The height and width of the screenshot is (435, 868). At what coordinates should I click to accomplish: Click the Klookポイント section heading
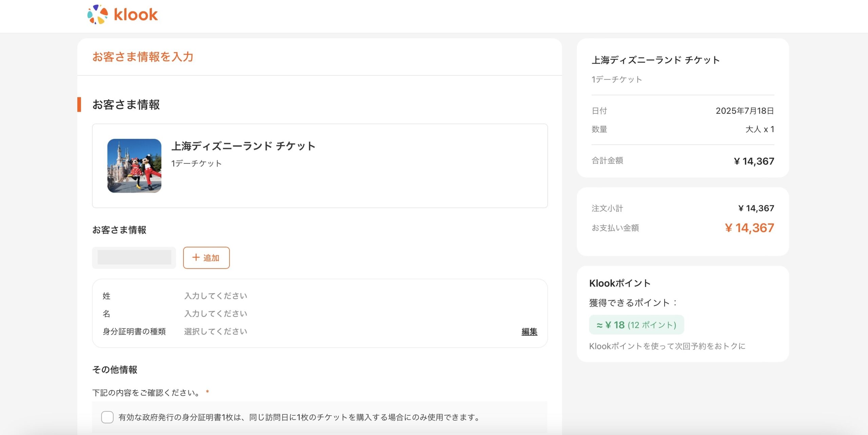(619, 283)
